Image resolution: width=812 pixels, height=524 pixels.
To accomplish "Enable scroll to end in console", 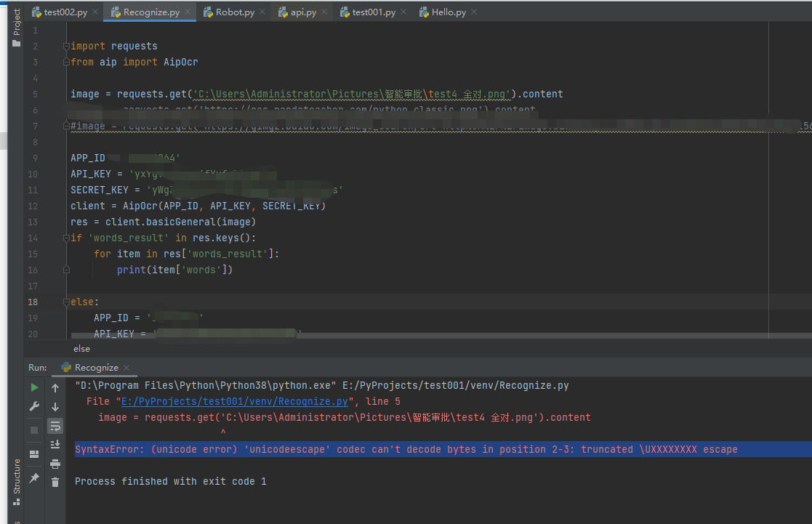I will pyautogui.click(x=55, y=444).
